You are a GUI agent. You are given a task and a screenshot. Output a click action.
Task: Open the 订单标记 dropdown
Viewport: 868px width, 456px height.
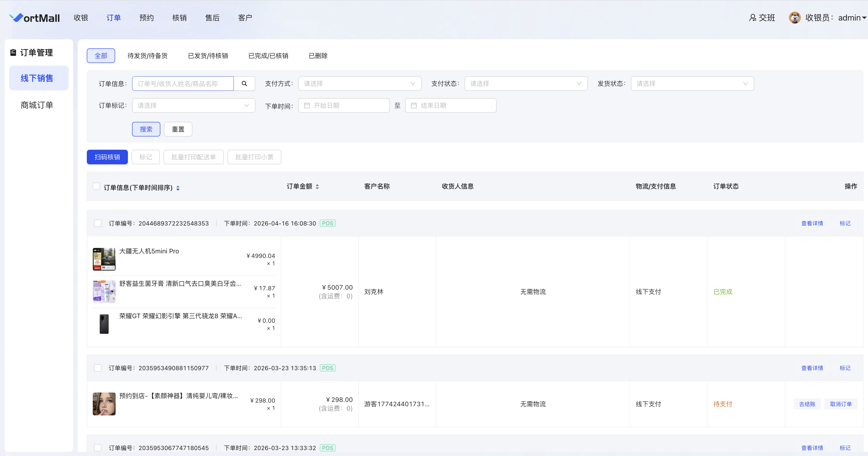[x=193, y=105]
